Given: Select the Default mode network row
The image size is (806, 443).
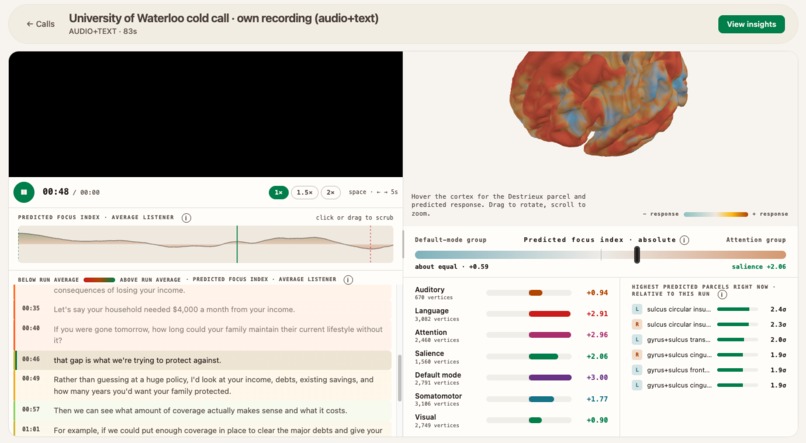Looking at the screenshot, I should (x=511, y=378).
